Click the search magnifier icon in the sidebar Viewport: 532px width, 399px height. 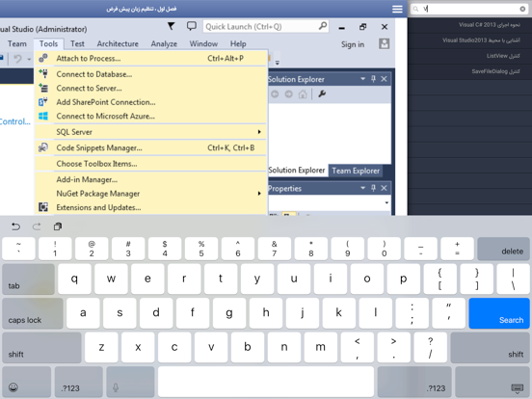pyautogui.click(x=416, y=9)
